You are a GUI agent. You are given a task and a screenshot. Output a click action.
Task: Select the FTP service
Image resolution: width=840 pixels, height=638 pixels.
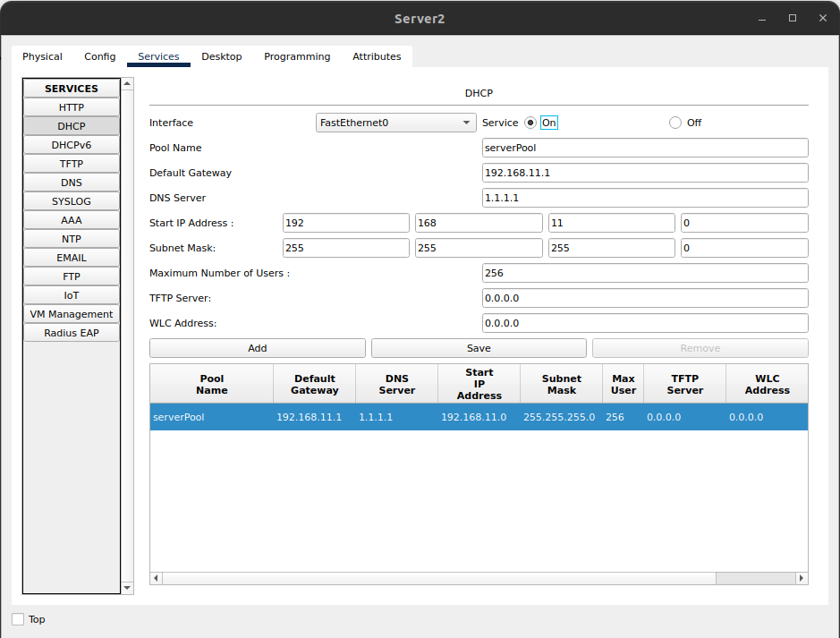(71, 276)
